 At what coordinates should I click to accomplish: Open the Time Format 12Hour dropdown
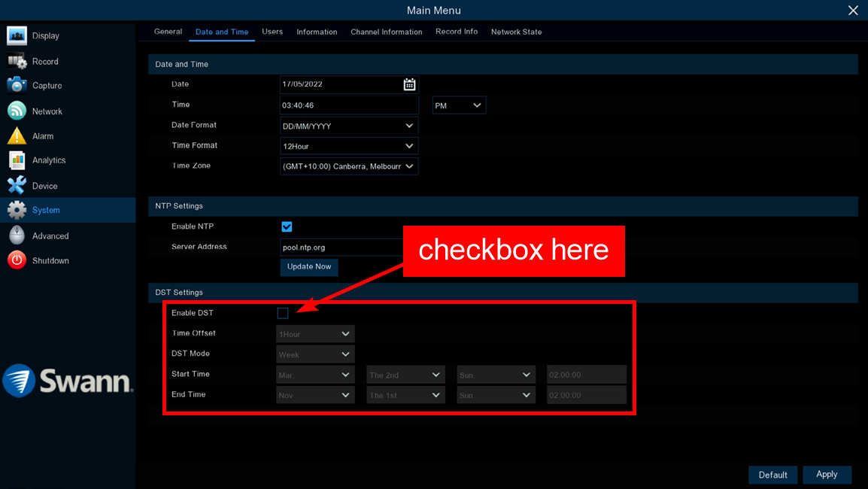tap(349, 146)
